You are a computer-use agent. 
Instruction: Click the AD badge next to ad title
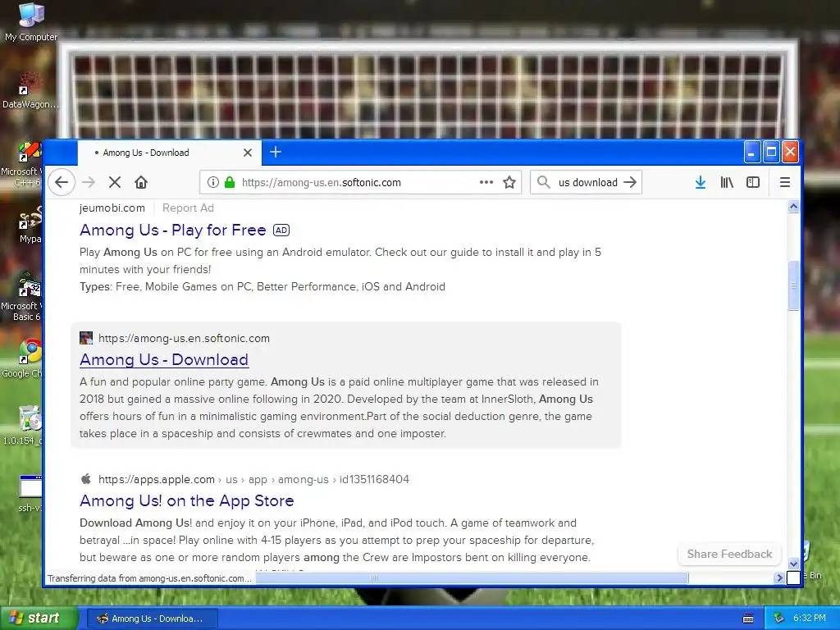(281, 230)
